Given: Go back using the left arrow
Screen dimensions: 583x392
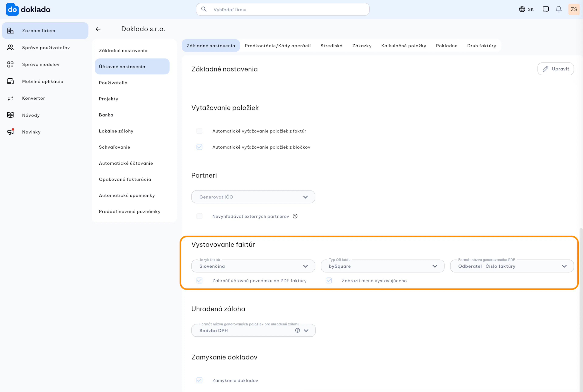Looking at the screenshot, I should click(98, 29).
